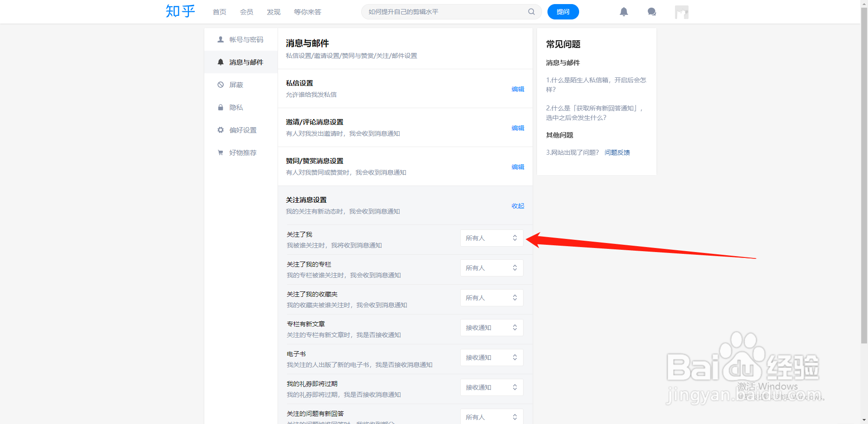Click the lock icon for 隐私 privacy
This screenshot has width=868, height=424.
[x=221, y=107]
